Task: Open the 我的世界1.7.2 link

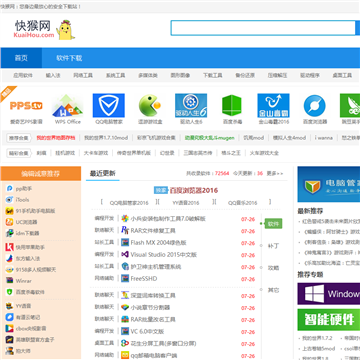Action: pos(317,338)
